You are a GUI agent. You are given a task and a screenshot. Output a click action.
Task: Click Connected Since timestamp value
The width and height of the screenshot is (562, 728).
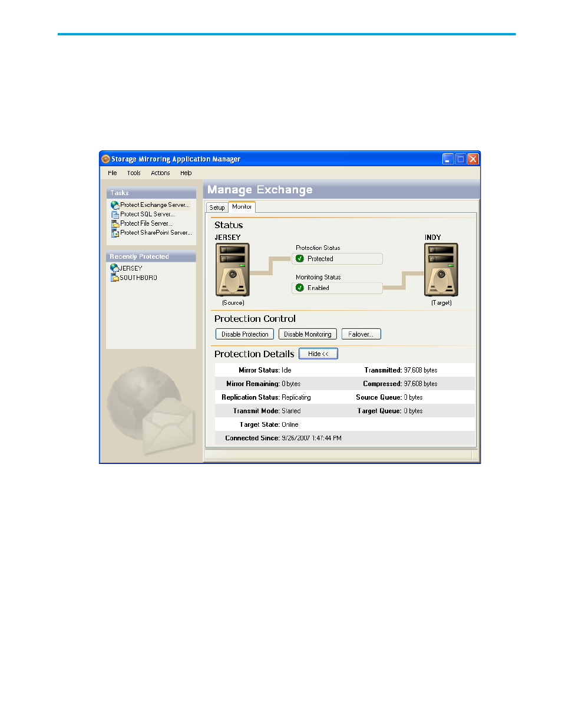(x=312, y=438)
